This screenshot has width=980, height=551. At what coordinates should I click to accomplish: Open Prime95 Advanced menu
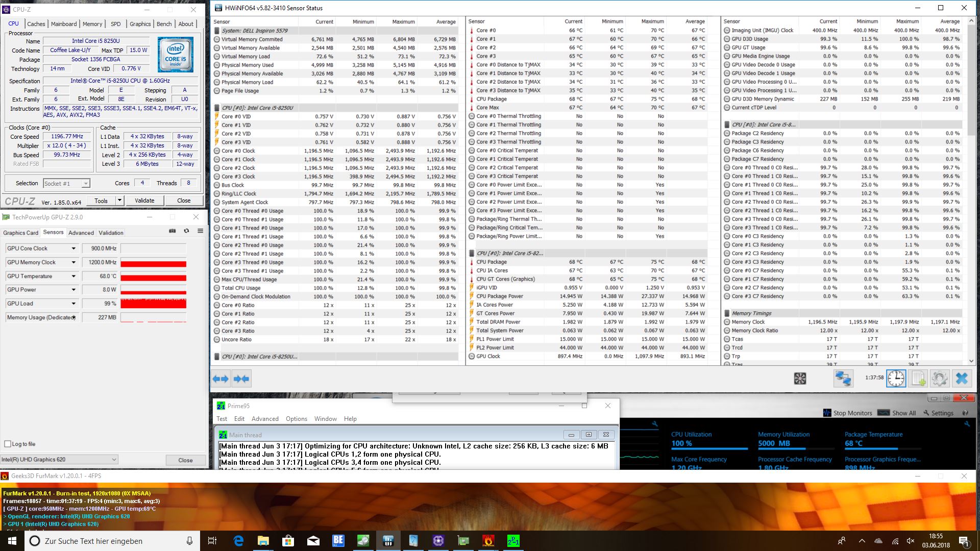[265, 419]
